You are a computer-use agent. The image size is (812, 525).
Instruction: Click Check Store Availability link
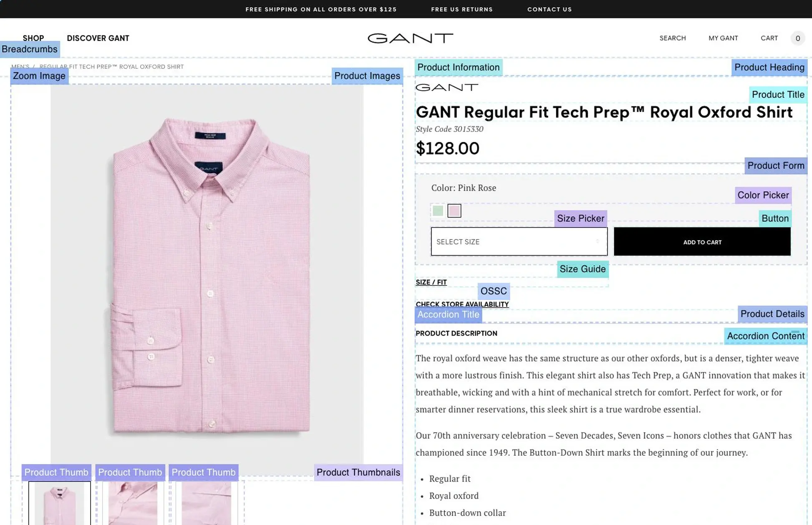tap(462, 305)
